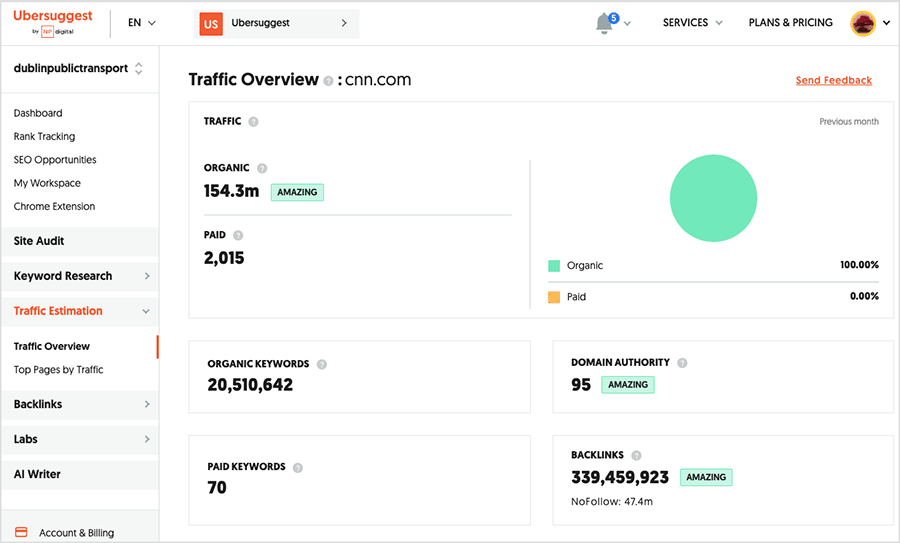Collapse the Traffic Estimation section
This screenshot has width=900, height=543.
point(80,311)
